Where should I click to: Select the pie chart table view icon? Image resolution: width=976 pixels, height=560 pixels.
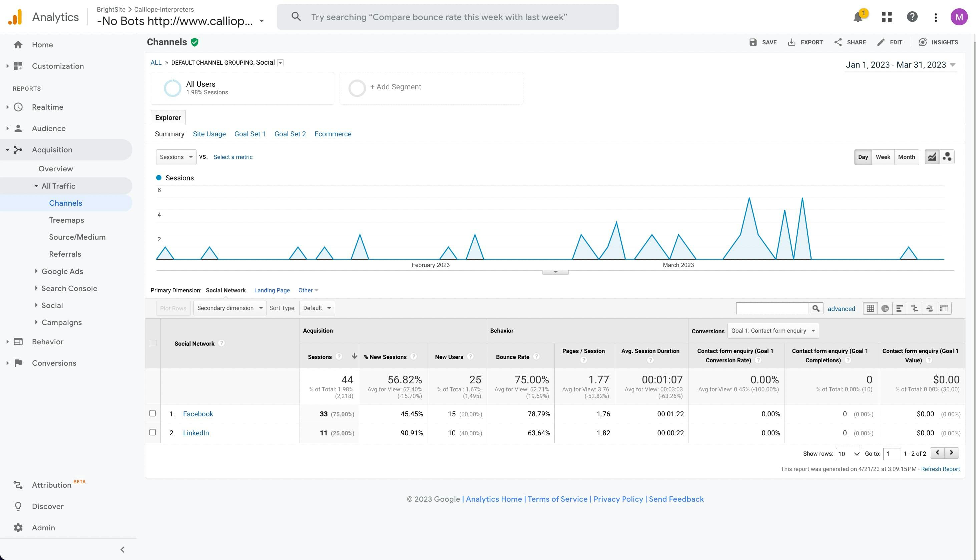pos(885,308)
